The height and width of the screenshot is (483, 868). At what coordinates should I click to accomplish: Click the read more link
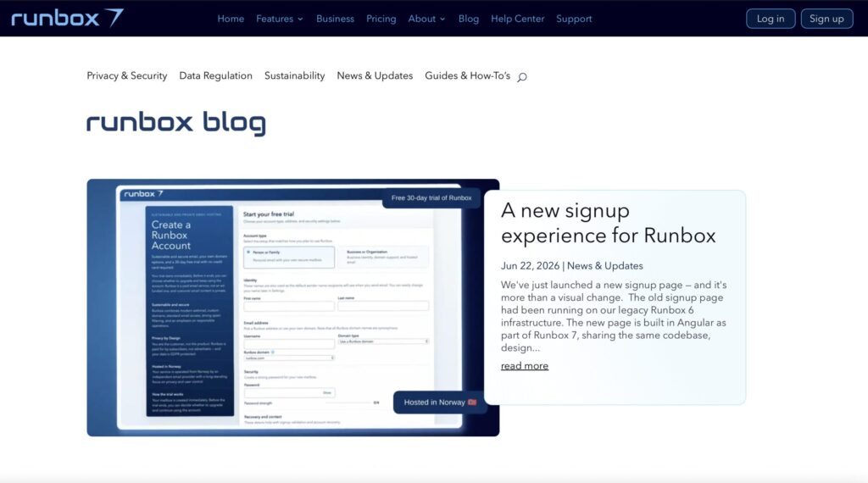(524, 366)
